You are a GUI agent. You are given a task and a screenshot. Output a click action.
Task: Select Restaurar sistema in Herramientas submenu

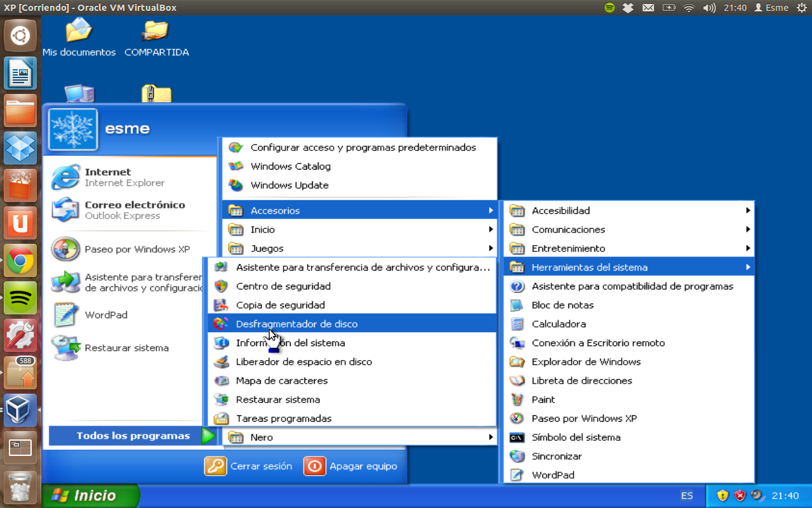pyautogui.click(x=352, y=399)
